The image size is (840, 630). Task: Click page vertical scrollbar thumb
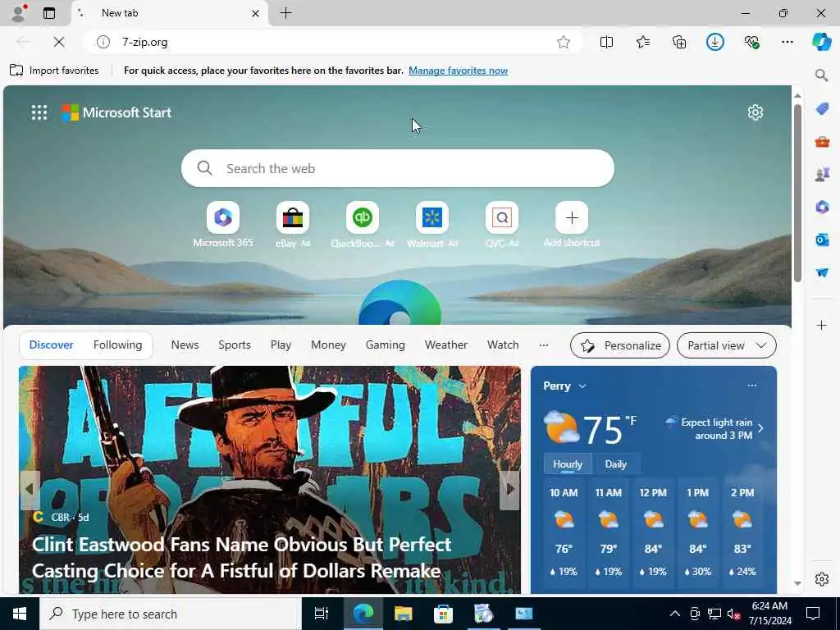tap(797, 193)
